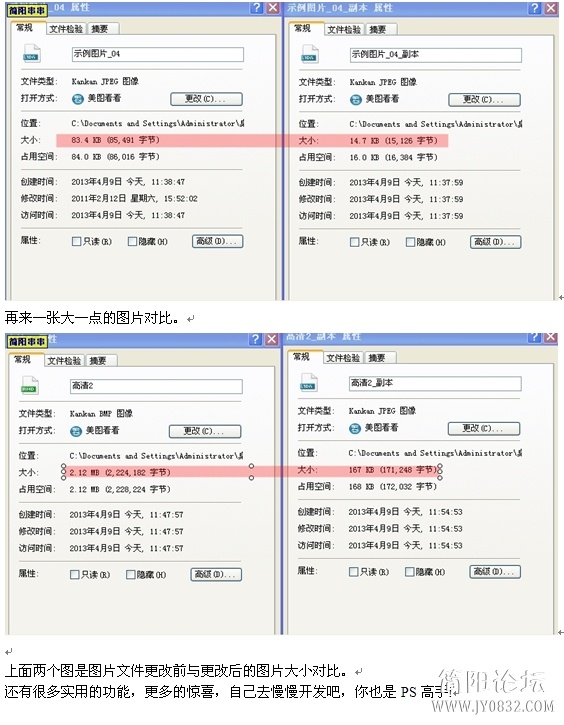
Task: Click 美图看看 app icon in 示例图片_04_副本 dialog
Action: pos(355,99)
